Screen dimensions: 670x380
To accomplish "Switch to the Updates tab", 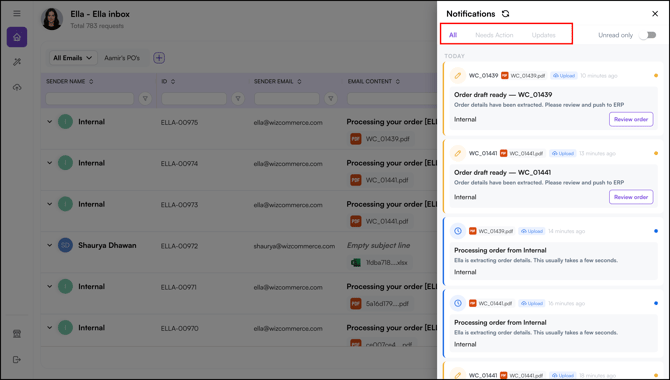I will tap(544, 35).
